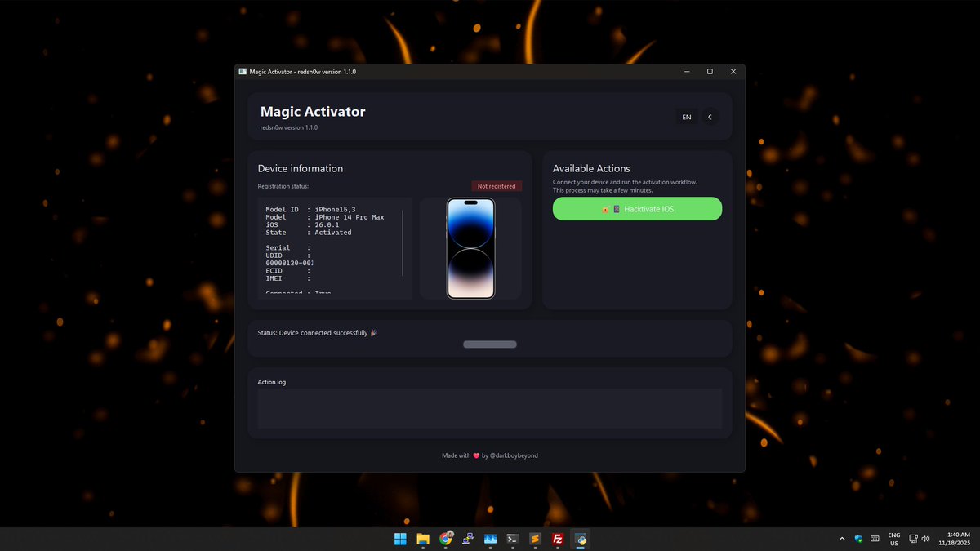Click the Device information heading
980x551 pixels.
pos(301,168)
